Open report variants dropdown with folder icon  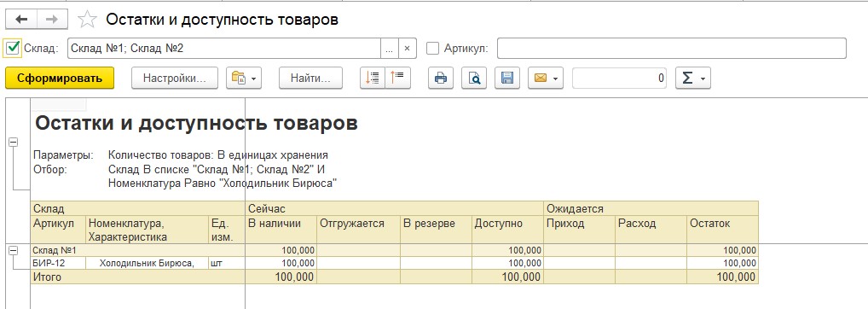(x=244, y=78)
